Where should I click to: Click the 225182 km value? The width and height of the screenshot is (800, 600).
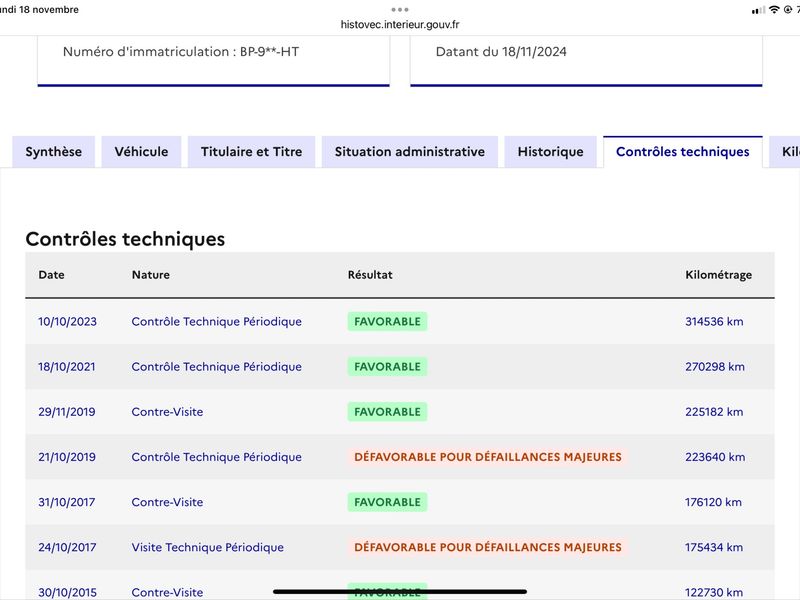[x=714, y=412]
